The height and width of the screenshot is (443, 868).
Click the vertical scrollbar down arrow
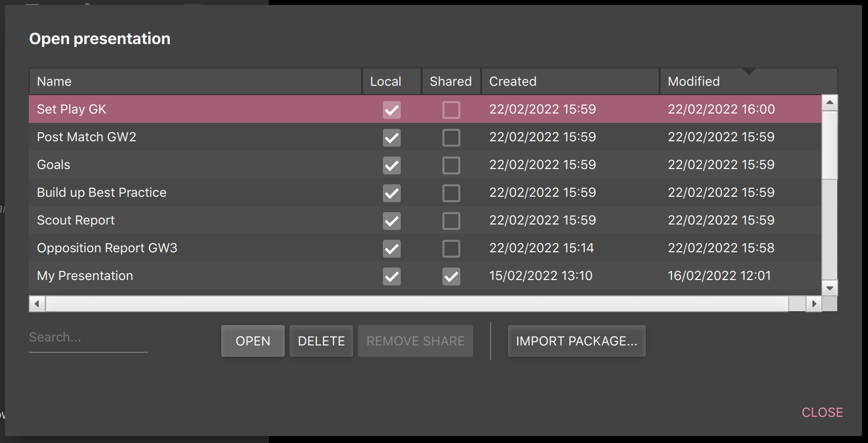point(830,288)
